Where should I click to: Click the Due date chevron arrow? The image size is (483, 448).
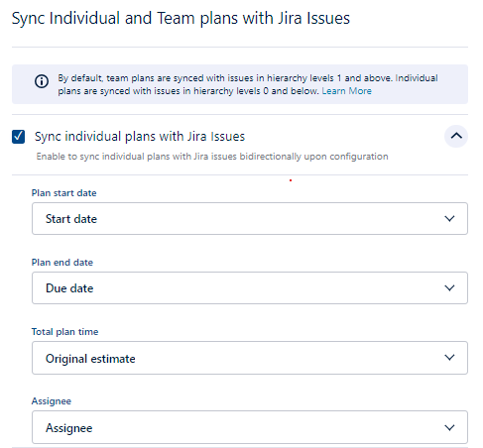[449, 287]
